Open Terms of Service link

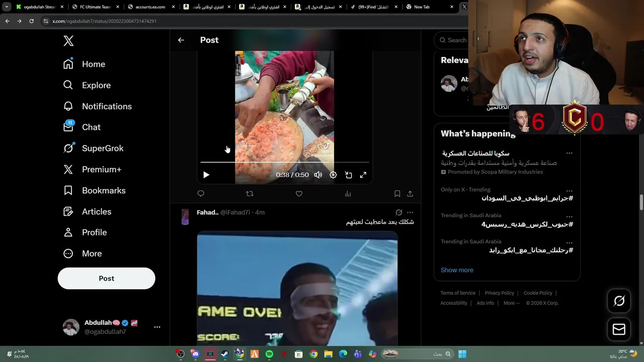(458, 293)
